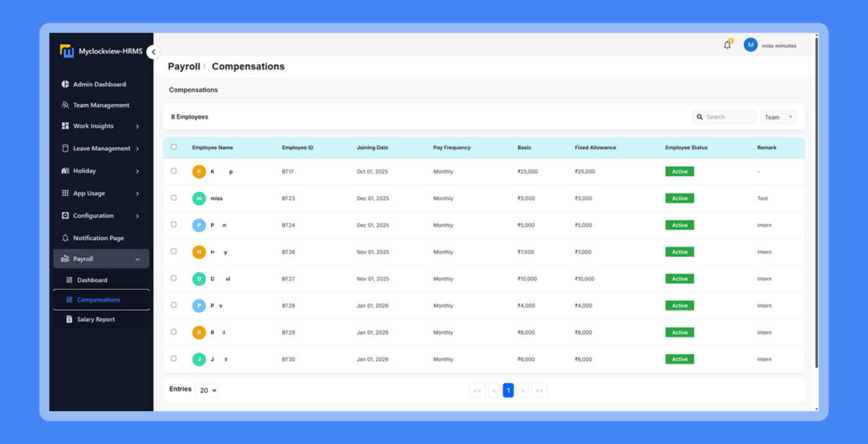The height and width of the screenshot is (444, 868).
Task: Click the payroll Dashboard submenu icon
Action: [x=70, y=280]
